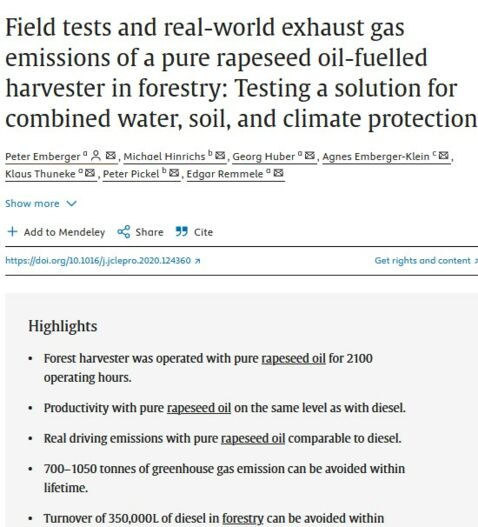Click the envelope icon after Peter Emberger
This screenshot has height=527, width=478.
coord(111,156)
